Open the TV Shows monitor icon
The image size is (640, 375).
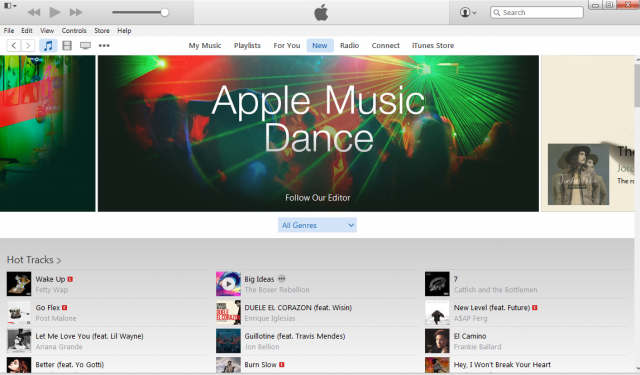point(85,45)
